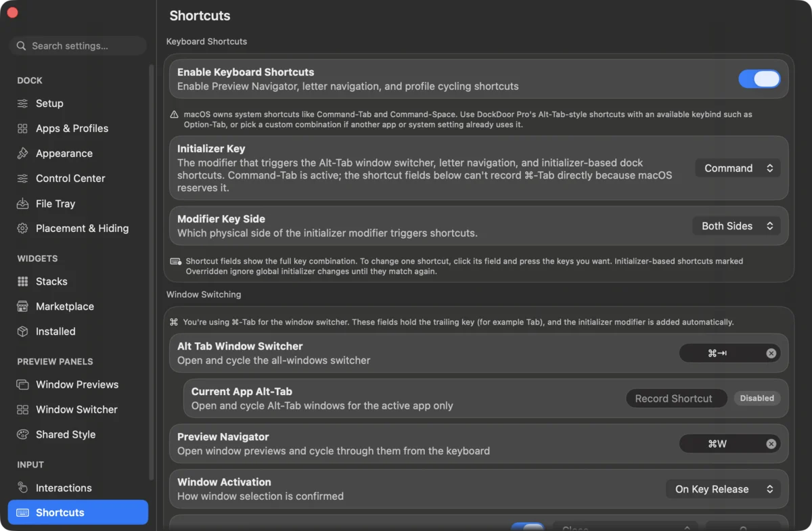Click the warning triangle icon by macOS note
This screenshot has height=531, width=812.
(x=175, y=115)
